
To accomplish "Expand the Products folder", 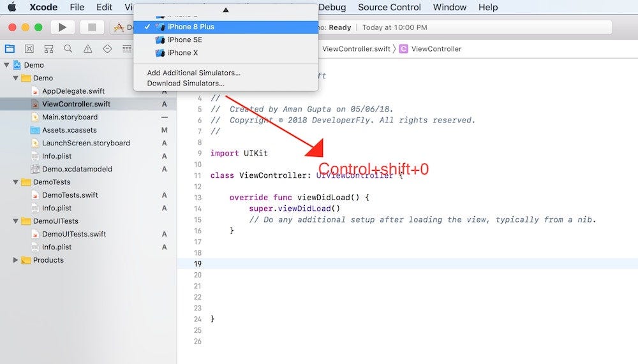I will pyautogui.click(x=15, y=260).
